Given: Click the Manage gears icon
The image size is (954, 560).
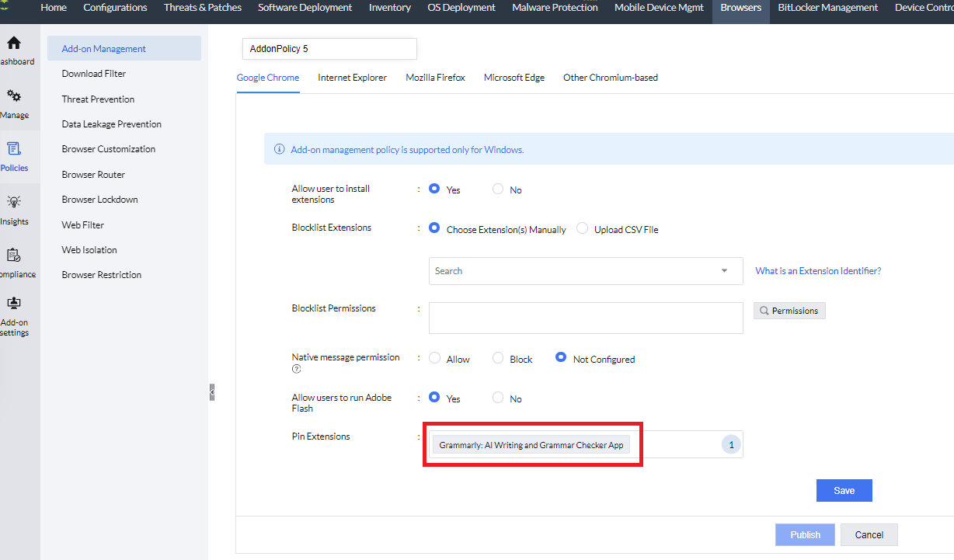Looking at the screenshot, I should 14,97.
